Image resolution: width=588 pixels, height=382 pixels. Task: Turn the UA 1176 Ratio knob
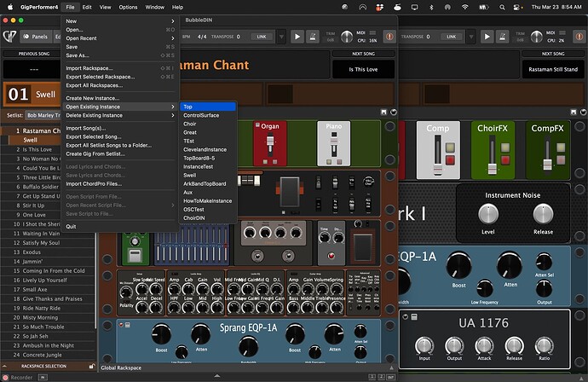(544, 345)
